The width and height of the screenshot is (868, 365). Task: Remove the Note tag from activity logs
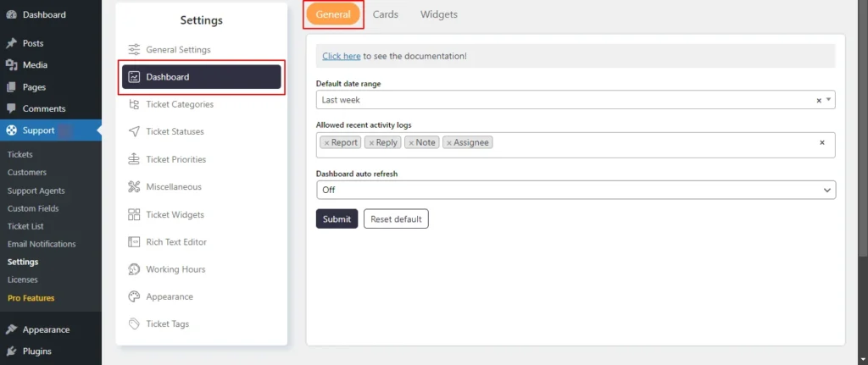click(411, 142)
